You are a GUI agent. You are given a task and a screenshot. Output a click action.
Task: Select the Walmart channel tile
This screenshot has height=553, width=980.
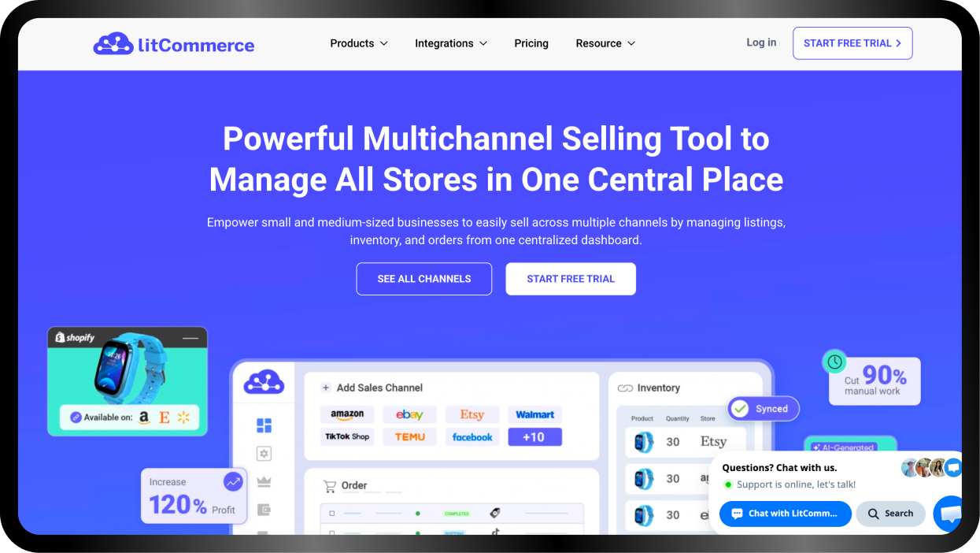pos(535,414)
